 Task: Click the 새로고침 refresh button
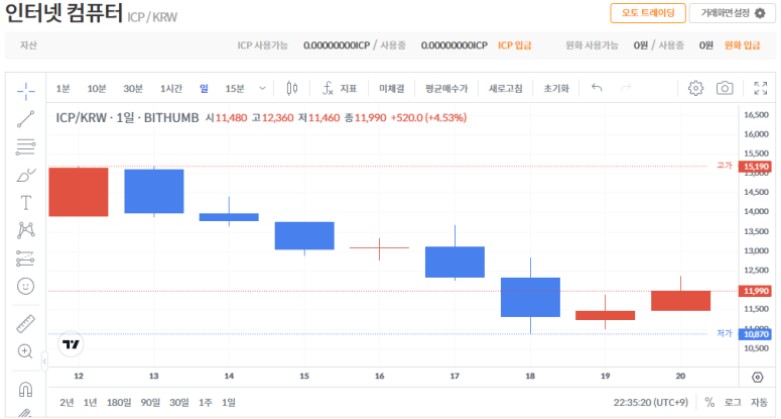(x=505, y=89)
